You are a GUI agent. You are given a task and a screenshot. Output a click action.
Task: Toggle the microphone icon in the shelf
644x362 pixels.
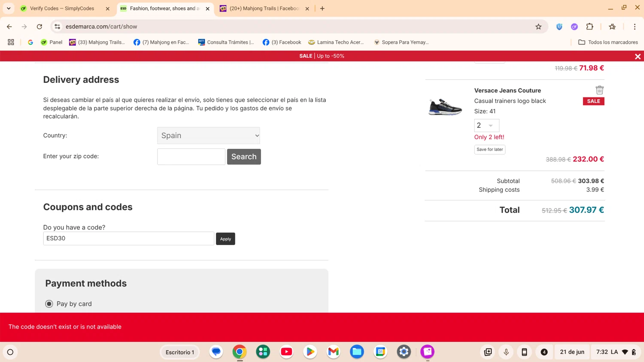click(x=506, y=352)
